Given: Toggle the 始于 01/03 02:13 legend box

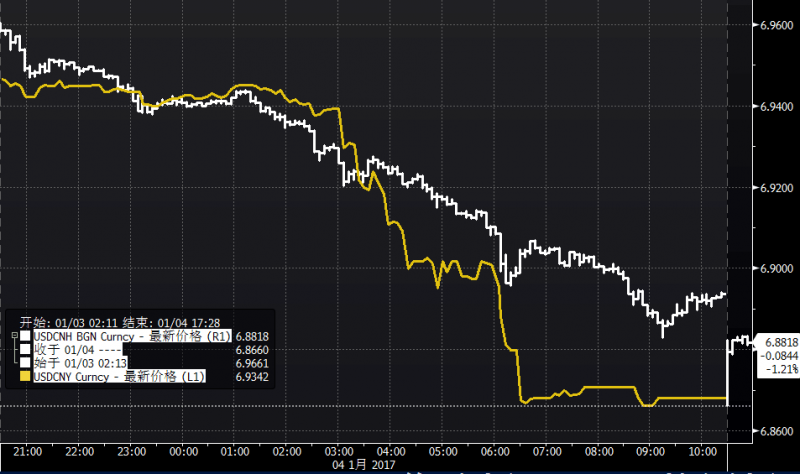Looking at the screenshot, I should click(26, 365).
